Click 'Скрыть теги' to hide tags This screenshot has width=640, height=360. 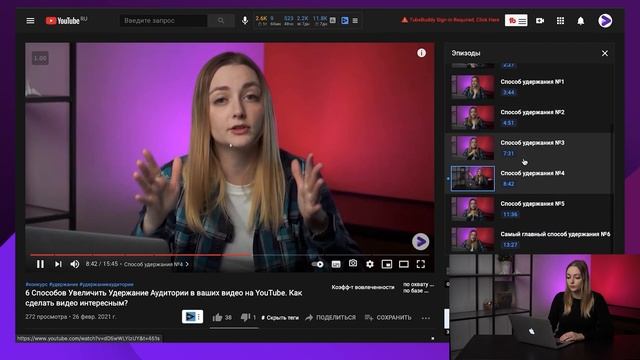(280, 318)
